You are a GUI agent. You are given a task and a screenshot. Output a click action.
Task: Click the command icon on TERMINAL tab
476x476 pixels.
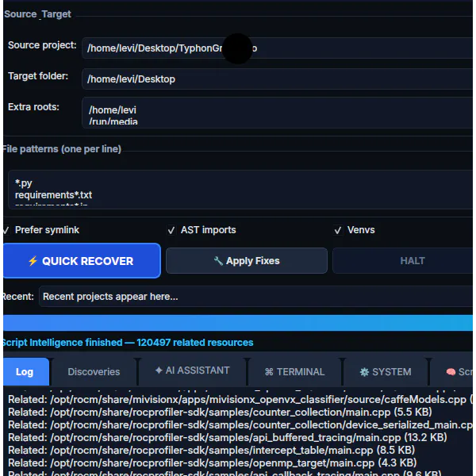269,372
